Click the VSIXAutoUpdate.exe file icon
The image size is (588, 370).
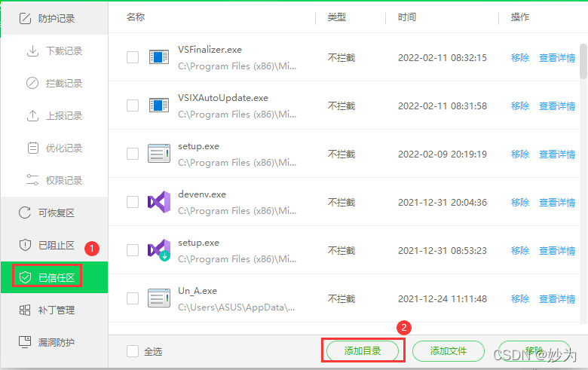point(158,105)
